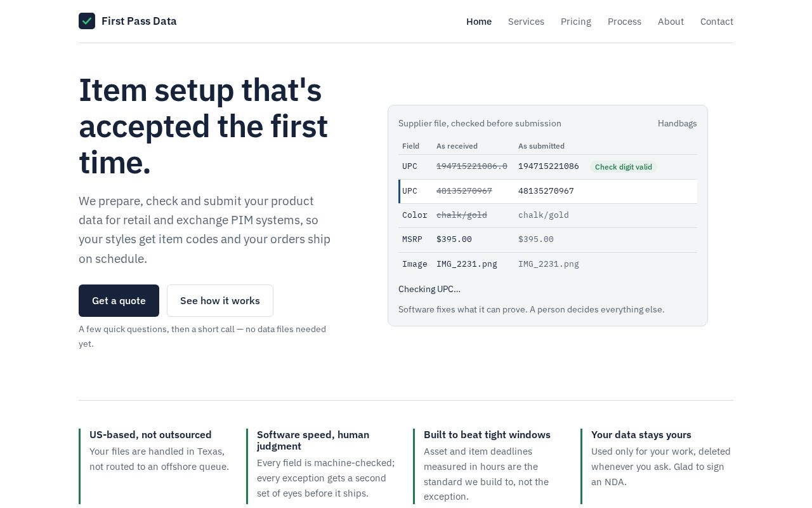
Task: Select the as-received $395.00 value
Action: tap(454, 239)
